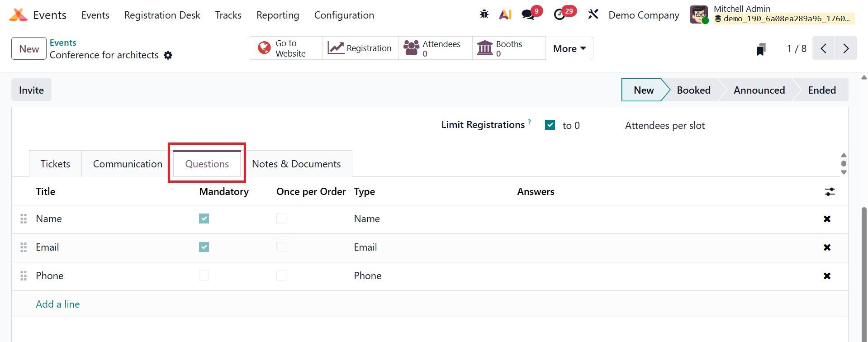The height and width of the screenshot is (342, 868).
Task: Click the bookmark icon beside the pager
Action: pos(761,49)
